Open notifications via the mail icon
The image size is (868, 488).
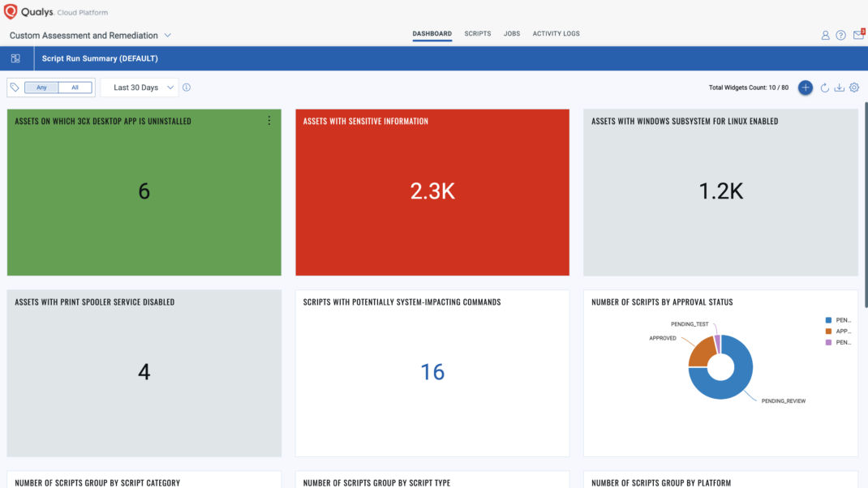click(858, 35)
